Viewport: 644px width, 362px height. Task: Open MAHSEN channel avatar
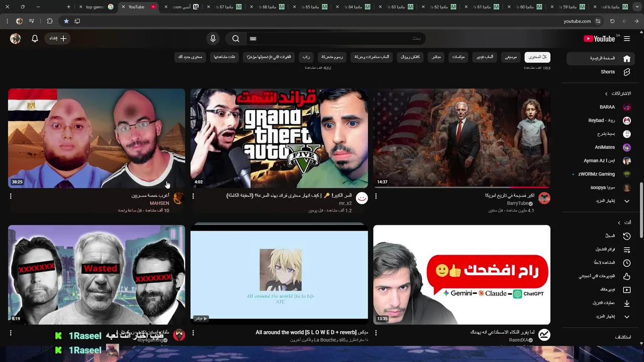tap(179, 198)
